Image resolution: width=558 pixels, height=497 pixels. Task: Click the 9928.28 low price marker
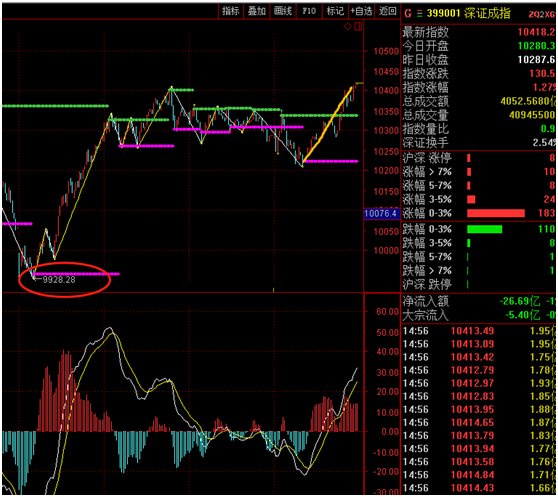click(x=59, y=280)
